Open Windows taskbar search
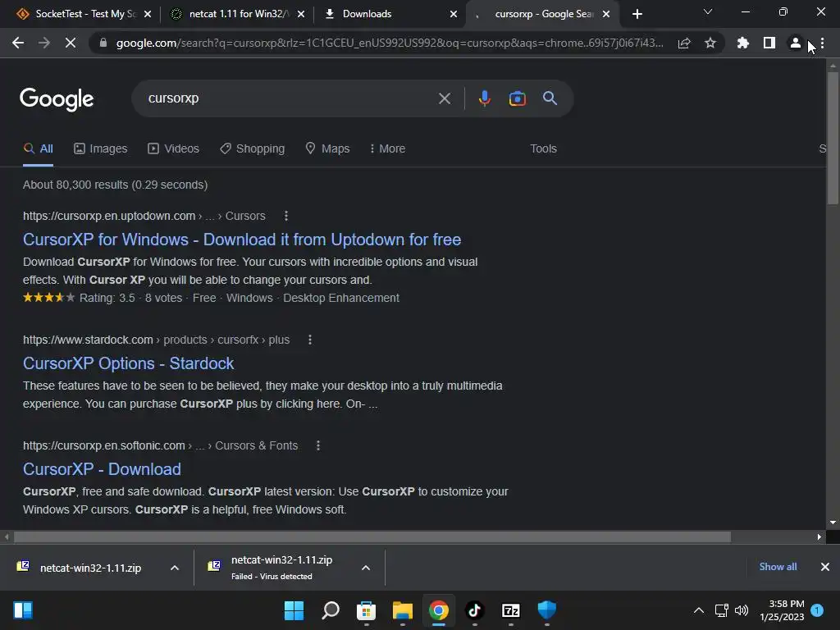 pos(331,610)
